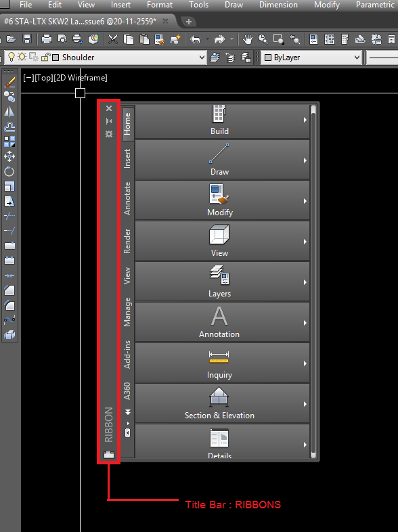
Task: Open the Format menu
Action: coord(160,5)
